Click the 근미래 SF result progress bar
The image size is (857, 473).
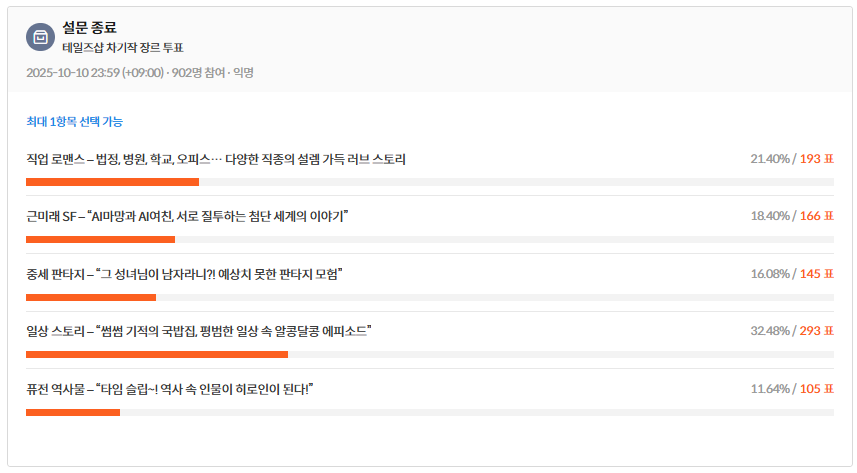point(430,240)
